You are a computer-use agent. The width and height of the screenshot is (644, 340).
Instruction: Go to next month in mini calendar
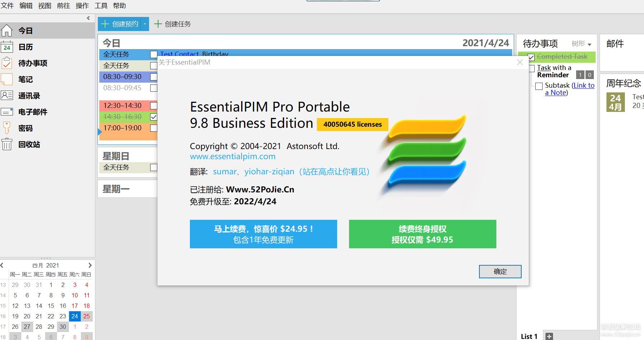click(x=90, y=265)
